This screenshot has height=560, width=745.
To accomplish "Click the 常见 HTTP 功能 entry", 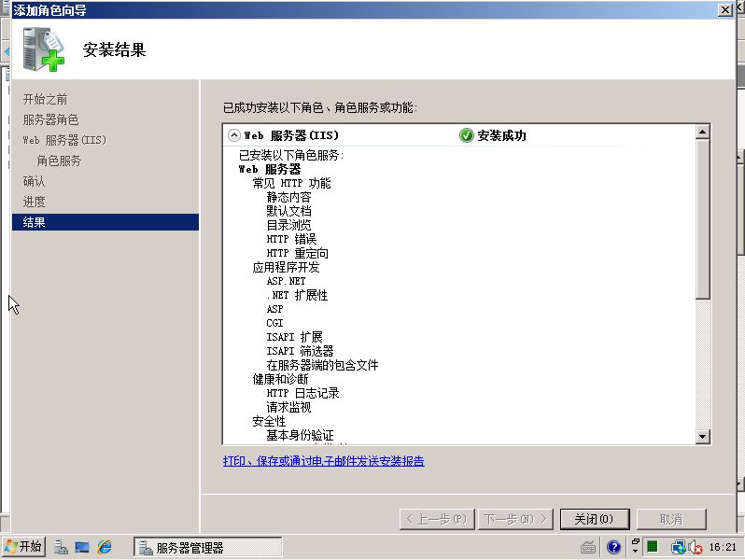I will (x=291, y=183).
